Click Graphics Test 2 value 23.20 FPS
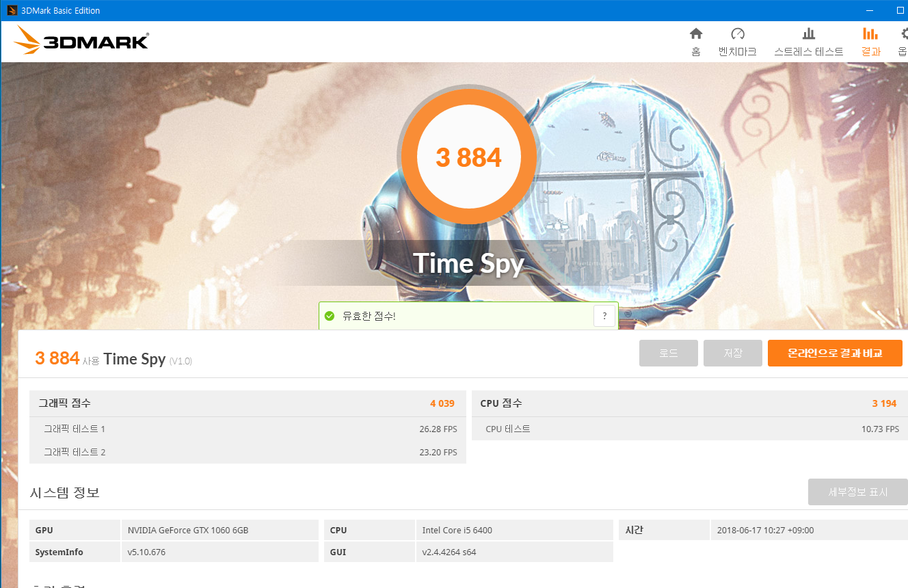The width and height of the screenshot is (908, 588). point(438,453)
